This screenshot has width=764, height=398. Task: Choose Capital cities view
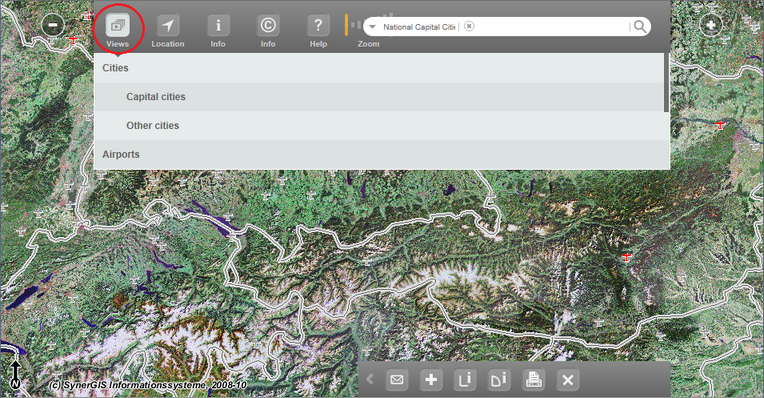379,96
